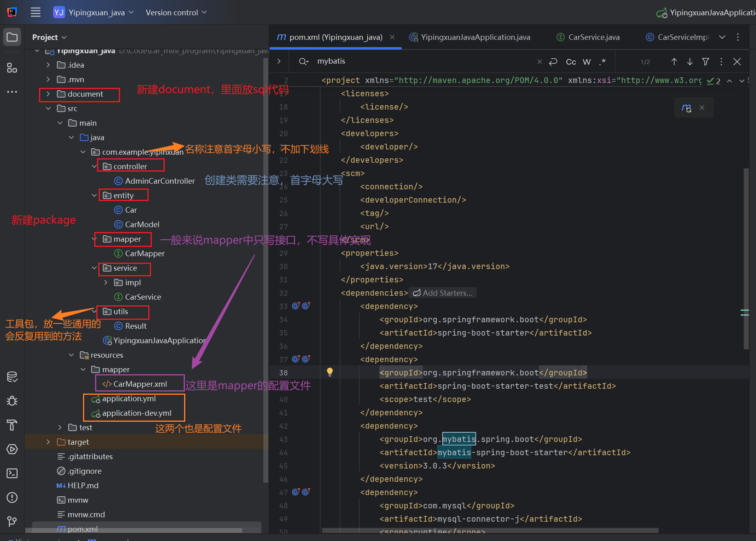Screen dimensions: 756x541
Task: Enable Regex search option
Action: point(602,62)
